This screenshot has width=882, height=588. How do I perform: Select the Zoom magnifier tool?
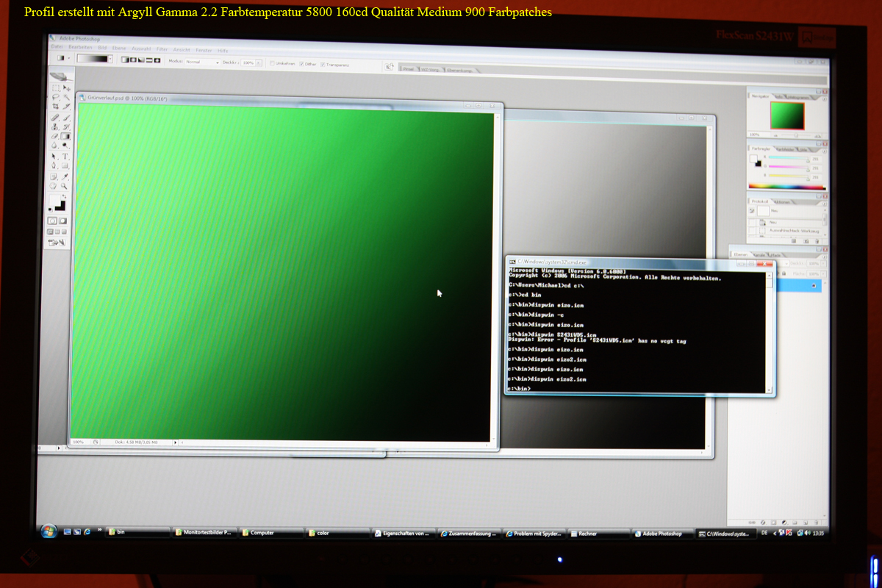65,187
